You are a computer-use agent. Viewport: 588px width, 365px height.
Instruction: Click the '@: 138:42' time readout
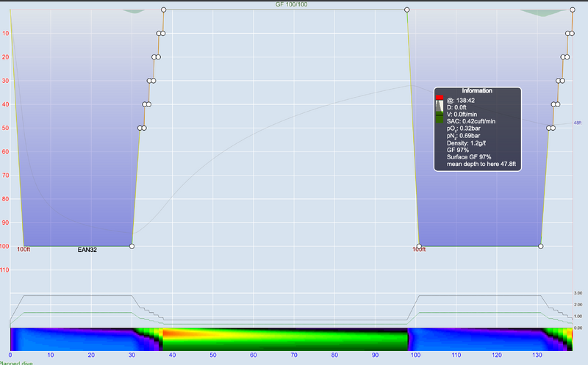coord(461,101)
